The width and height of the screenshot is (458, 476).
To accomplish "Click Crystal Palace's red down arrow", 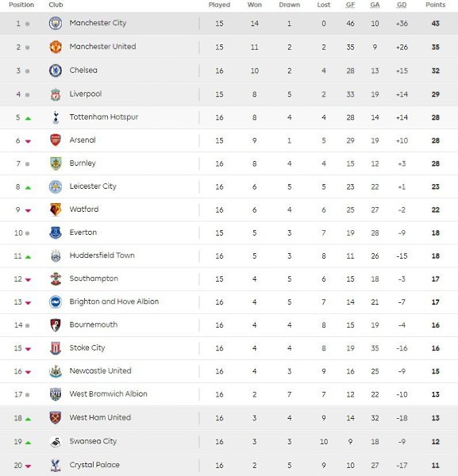I will coord(28,466).
